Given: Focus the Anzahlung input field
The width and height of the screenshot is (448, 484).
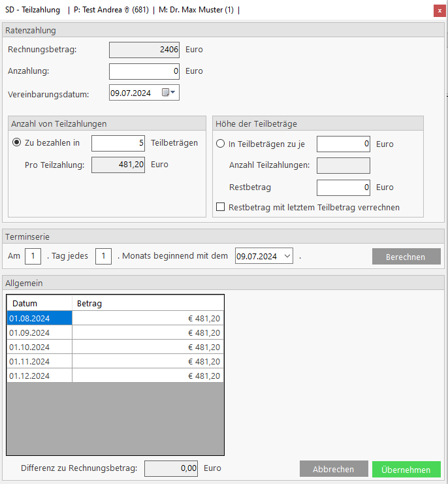Looking at the screenshot, I should pos(144,71).
